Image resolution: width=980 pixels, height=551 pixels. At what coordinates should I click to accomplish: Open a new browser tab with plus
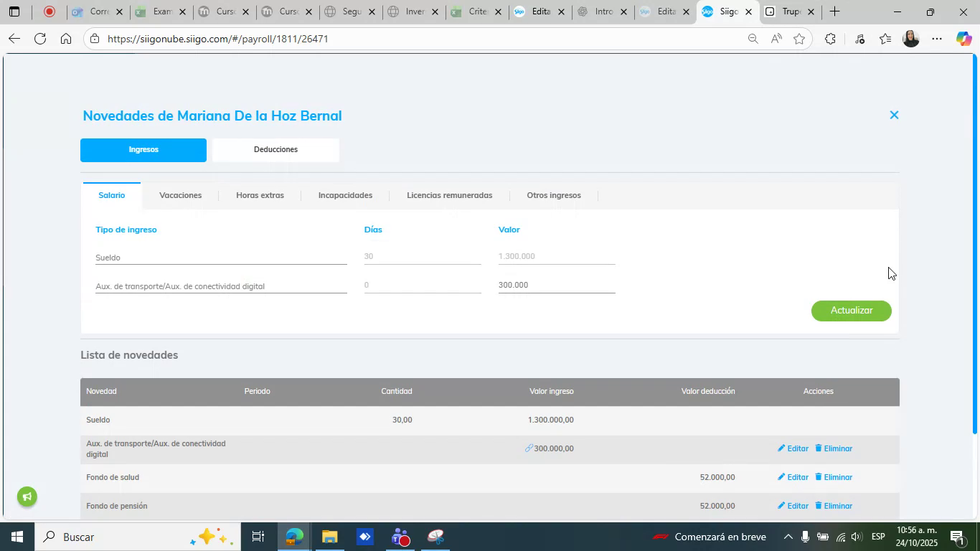point(834,11)
